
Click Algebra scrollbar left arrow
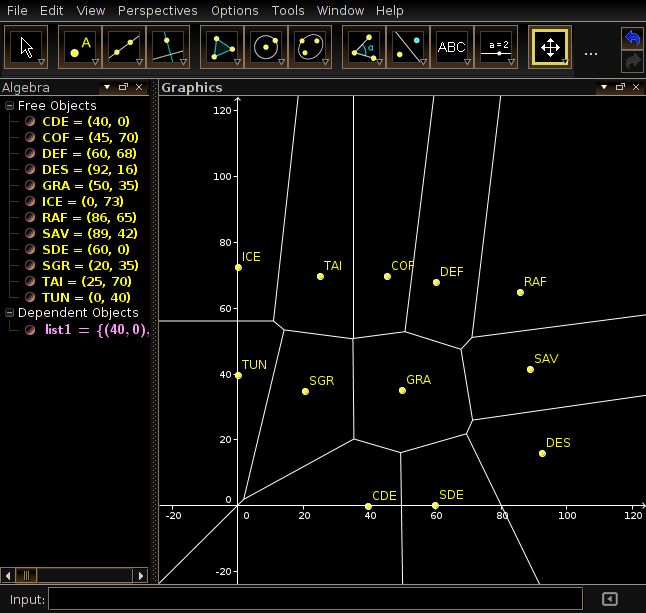(x=8, y=575)
